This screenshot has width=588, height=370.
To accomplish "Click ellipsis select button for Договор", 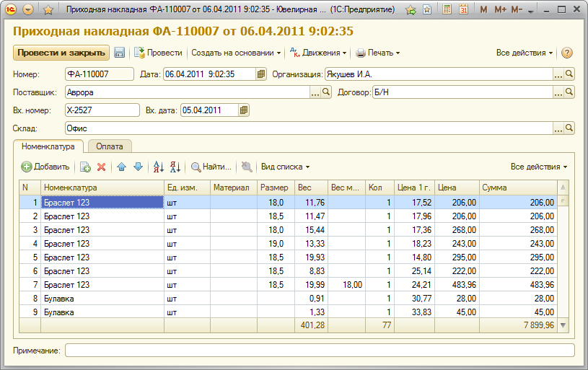I will coord(558,92).
